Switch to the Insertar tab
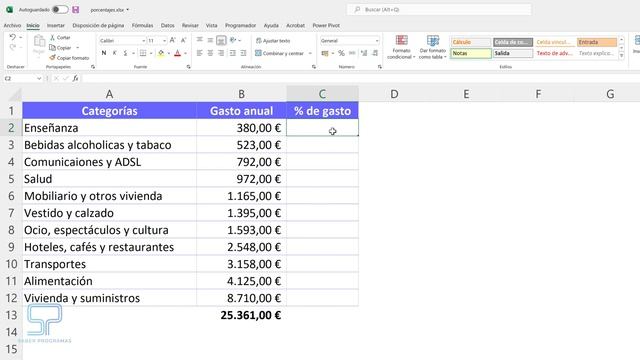 (56, 25)
